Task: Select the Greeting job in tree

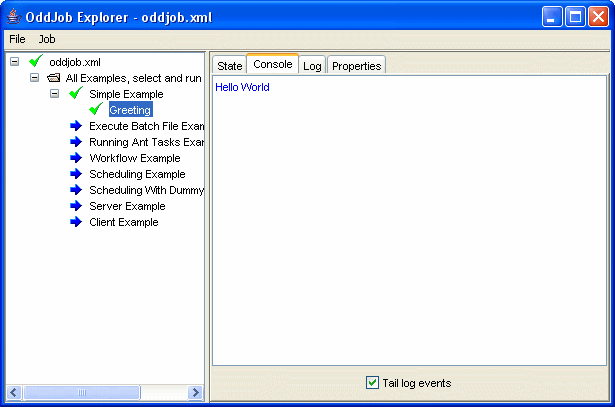Action: point(130,110)
